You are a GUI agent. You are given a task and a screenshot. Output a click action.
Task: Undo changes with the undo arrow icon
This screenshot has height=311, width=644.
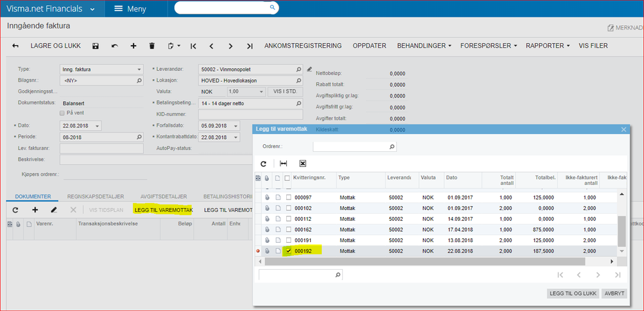[x=115, y=46]
